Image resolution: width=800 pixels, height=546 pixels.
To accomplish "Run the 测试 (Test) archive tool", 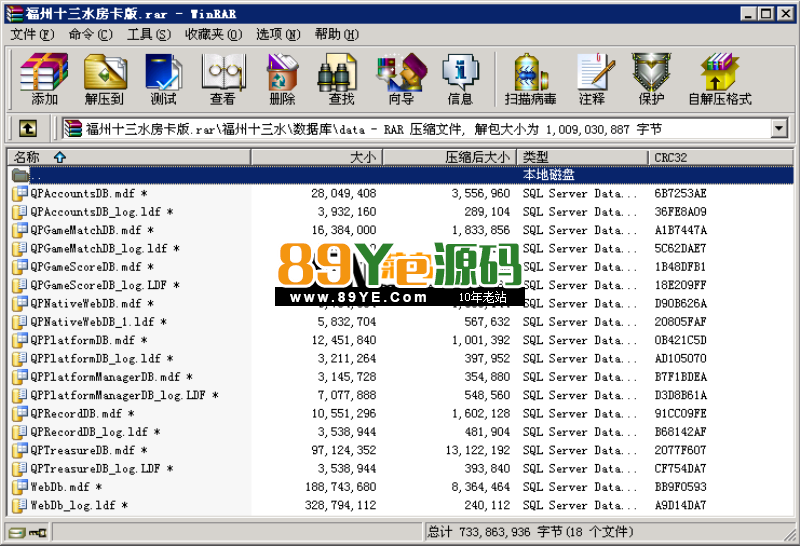I will tap(163, 79).
